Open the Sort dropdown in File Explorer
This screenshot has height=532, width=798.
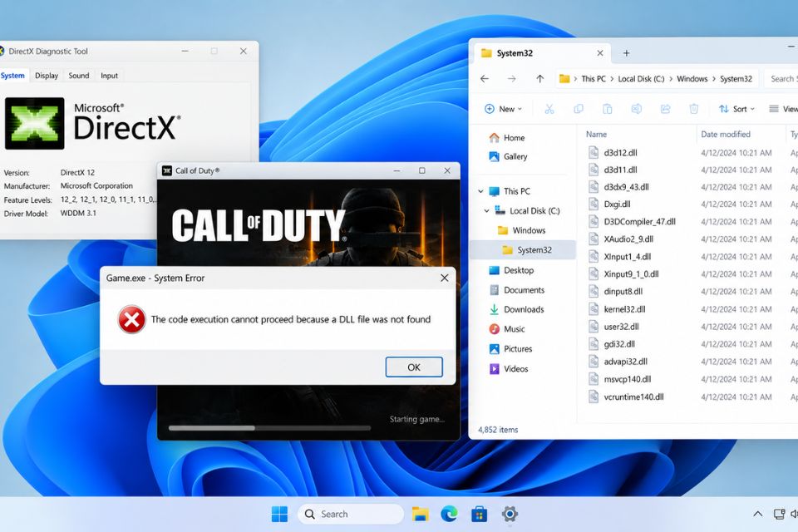click(736, 109)
